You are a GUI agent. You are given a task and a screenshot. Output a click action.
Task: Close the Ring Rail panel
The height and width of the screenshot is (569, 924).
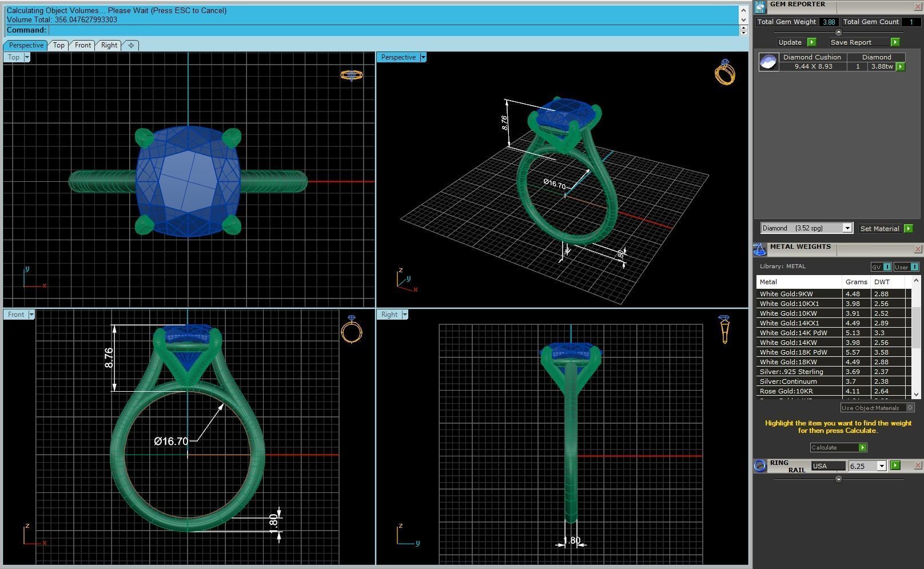pos(918,465)
